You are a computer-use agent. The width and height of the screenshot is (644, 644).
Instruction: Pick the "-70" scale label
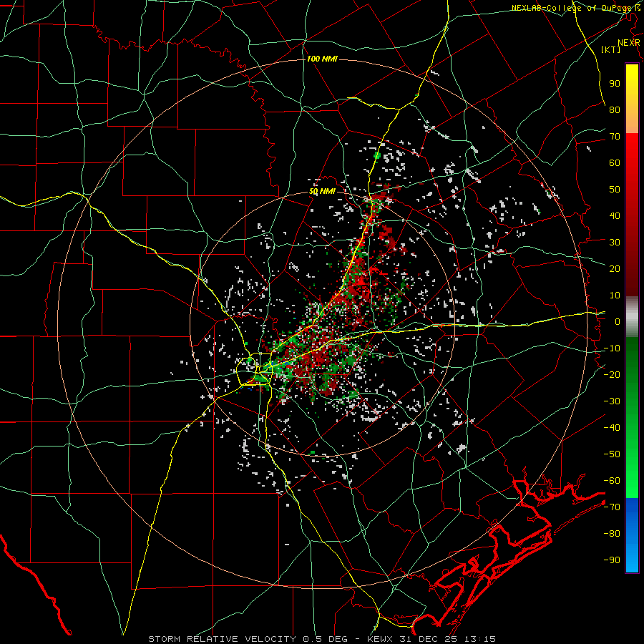pos(612,507)
